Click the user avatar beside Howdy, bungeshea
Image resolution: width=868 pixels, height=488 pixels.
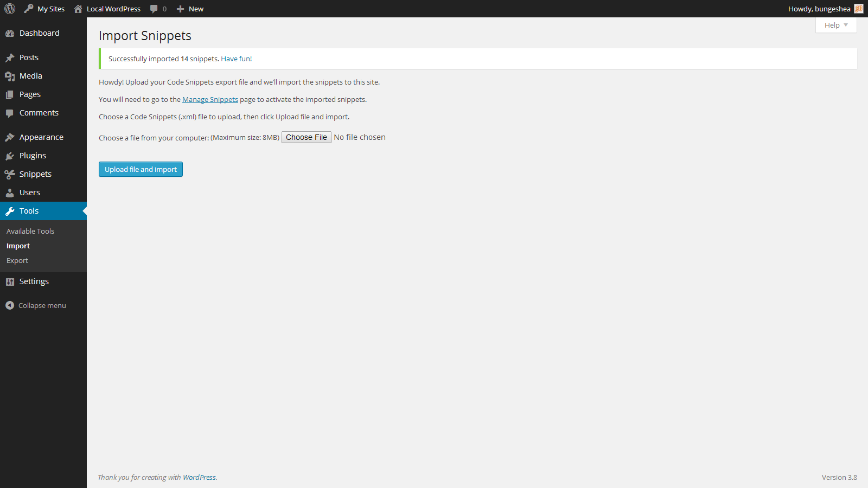(859, 9)
